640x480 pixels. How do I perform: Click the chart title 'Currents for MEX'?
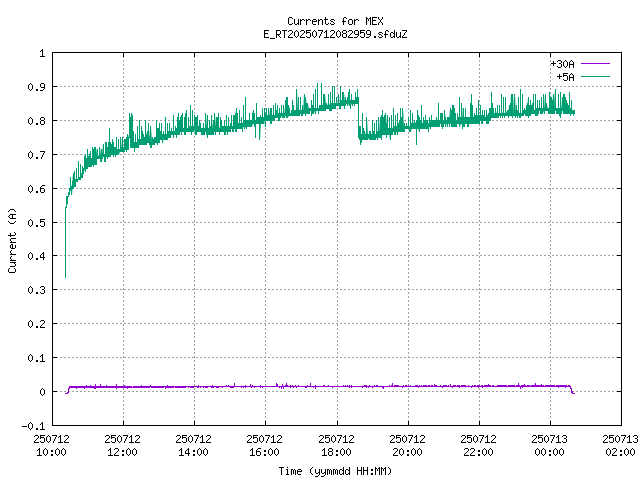(335, 21)
